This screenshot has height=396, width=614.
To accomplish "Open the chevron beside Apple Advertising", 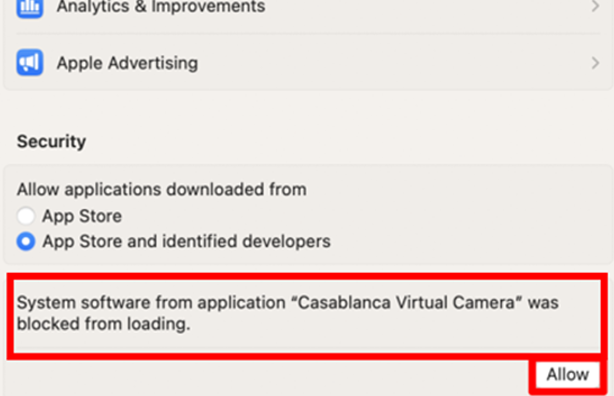I will click(595, 63).
